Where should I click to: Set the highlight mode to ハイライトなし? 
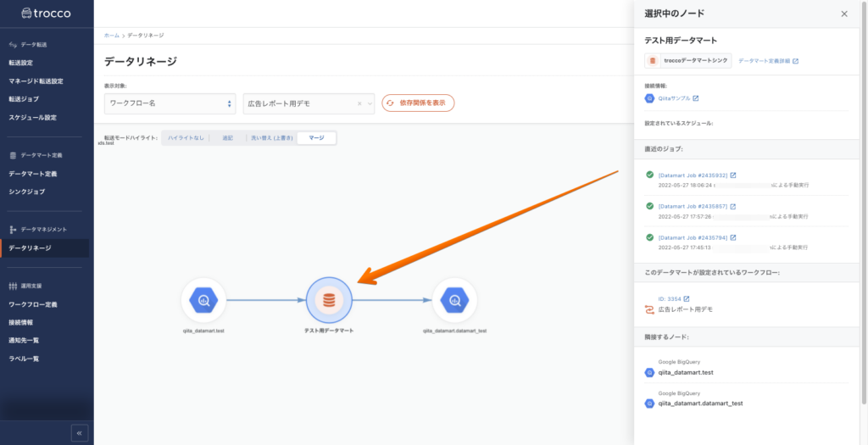point(186,137)
